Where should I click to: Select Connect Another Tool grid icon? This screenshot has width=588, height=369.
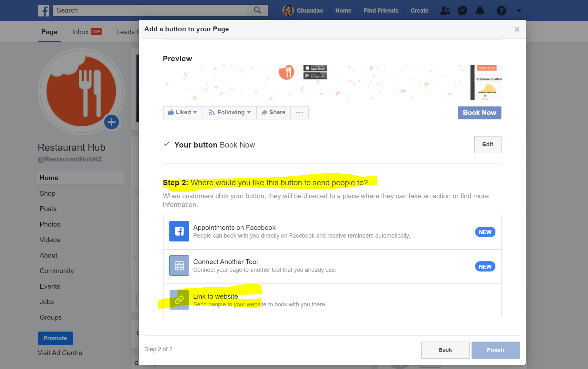pos(179,265)
